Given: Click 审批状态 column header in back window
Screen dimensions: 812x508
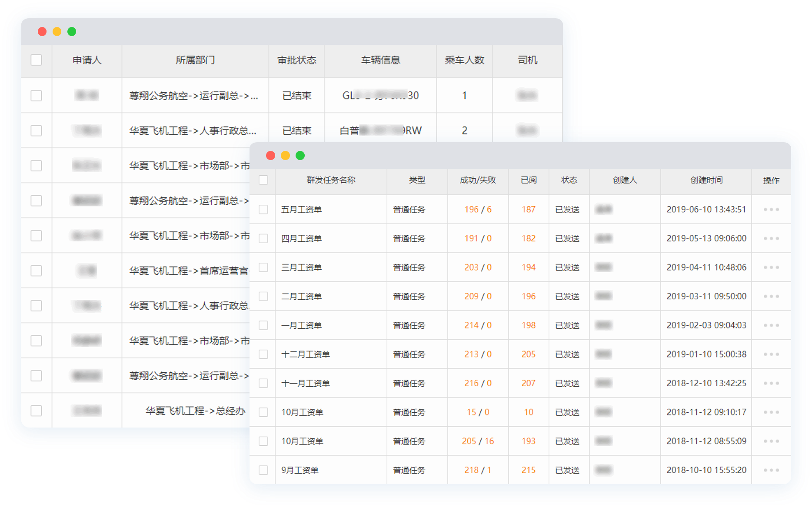Looking at the screenshot, I should (297, 60).
